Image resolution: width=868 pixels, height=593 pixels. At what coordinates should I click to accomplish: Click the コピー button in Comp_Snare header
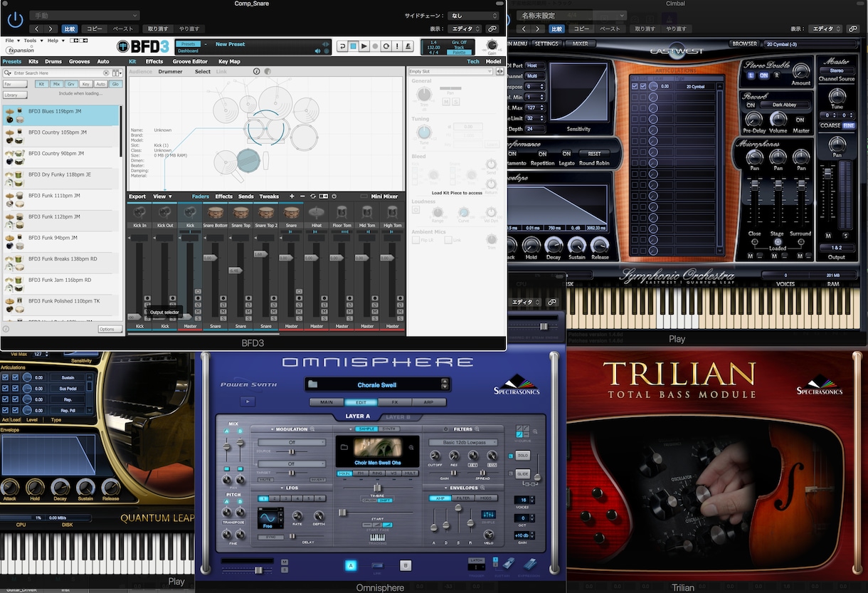point(94,29)
